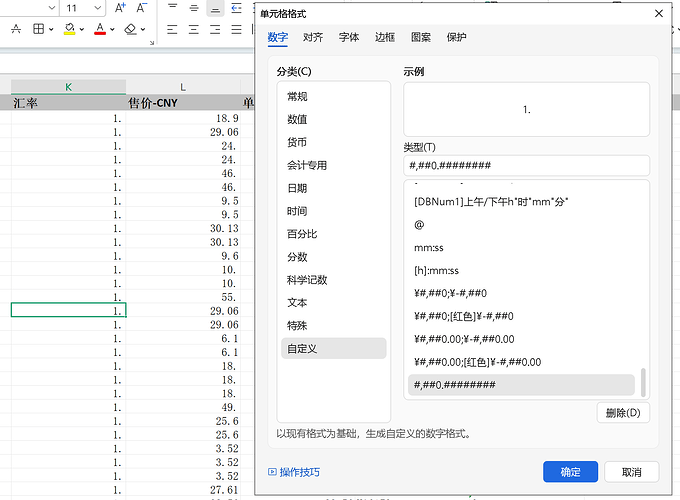Screen dimensions: 680x500
Task: Click the 类型 format code input field
Action: (526, 165)
